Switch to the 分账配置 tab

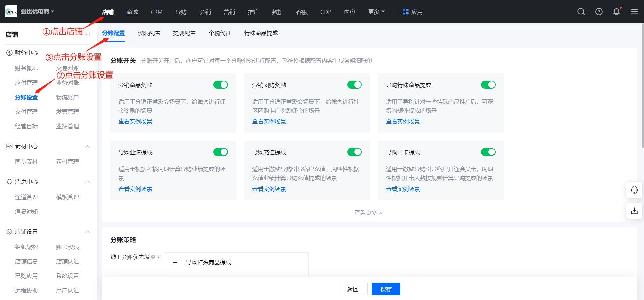pos(114,33)
